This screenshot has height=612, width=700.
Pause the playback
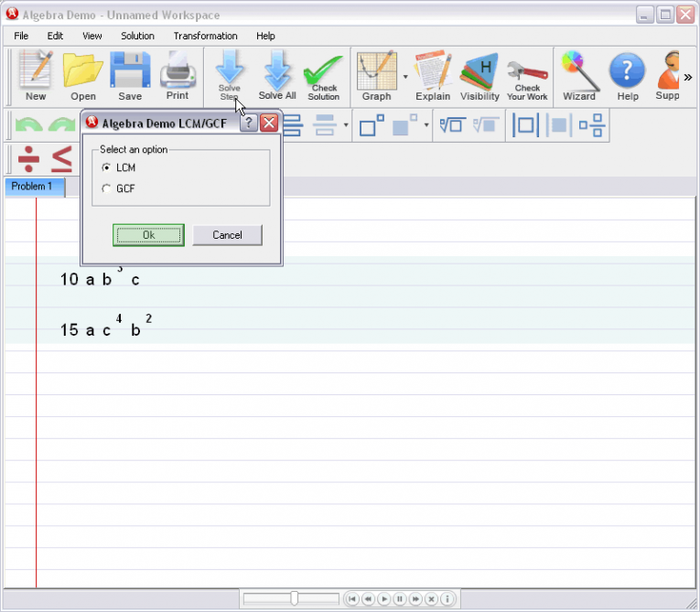tap(400, 598)
